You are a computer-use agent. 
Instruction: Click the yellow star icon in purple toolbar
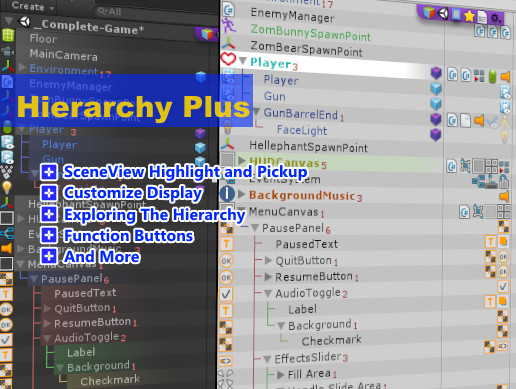click(469, 16)
